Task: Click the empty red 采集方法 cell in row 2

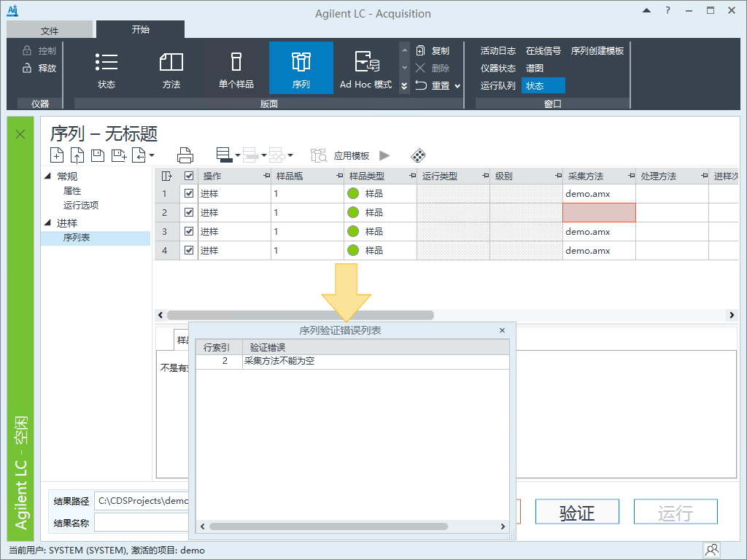Action: [x=600, y=212]
